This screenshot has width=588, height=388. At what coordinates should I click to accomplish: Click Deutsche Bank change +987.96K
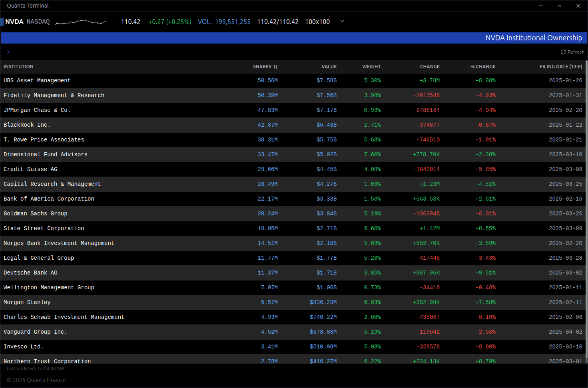pyautogui.click(x=426, y=273)
